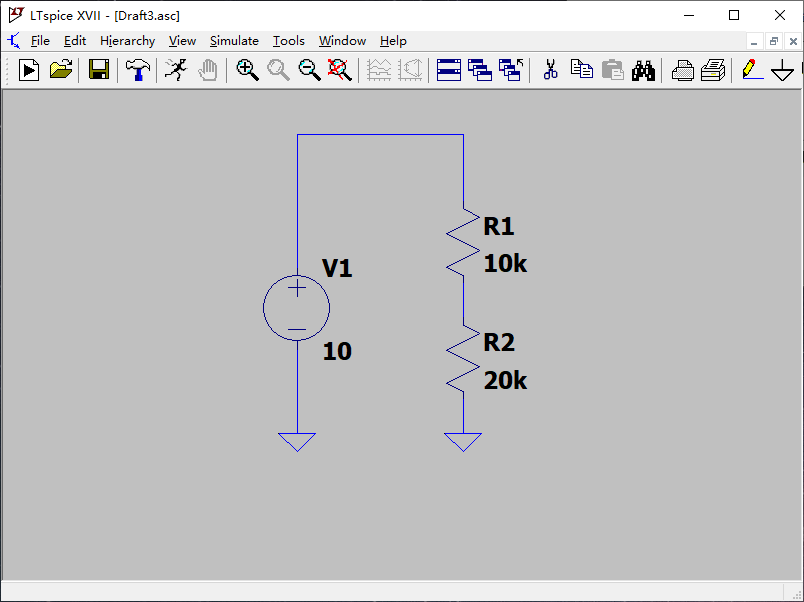Open the Tools menu

pyautogui.click(x=289, y=41)
